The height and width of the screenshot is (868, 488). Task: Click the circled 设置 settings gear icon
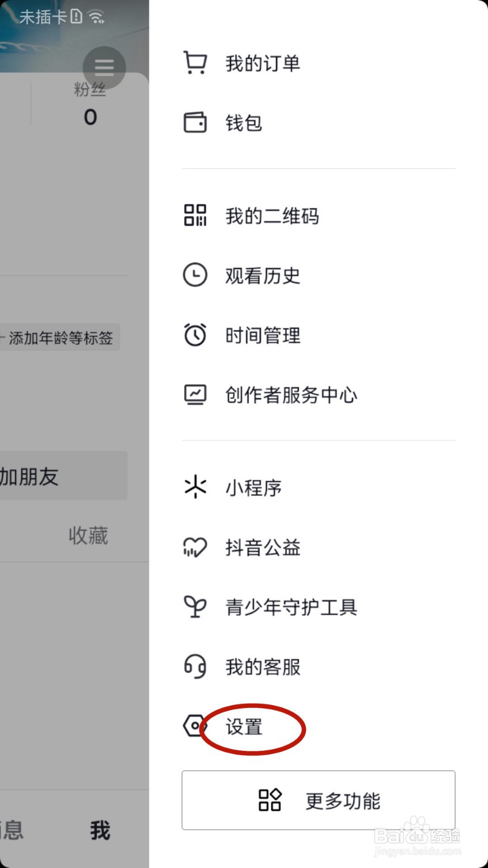(195, 725)
